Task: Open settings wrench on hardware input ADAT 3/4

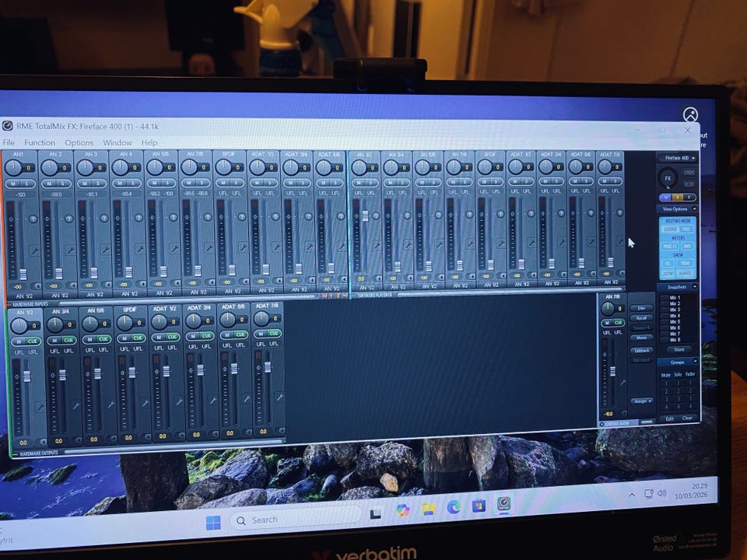Action: pyautogui.click(x=310, y=247)
